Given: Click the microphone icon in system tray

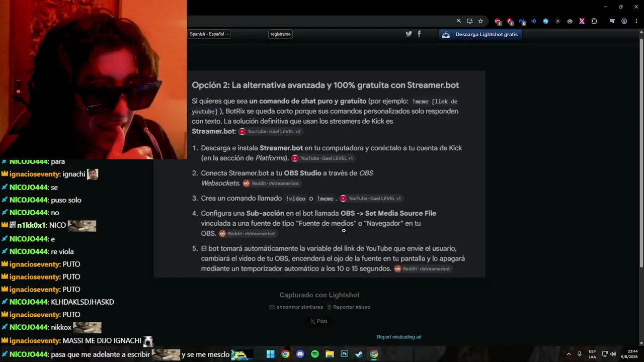Looking at the screenshot, I should click(x=580, y=354).
